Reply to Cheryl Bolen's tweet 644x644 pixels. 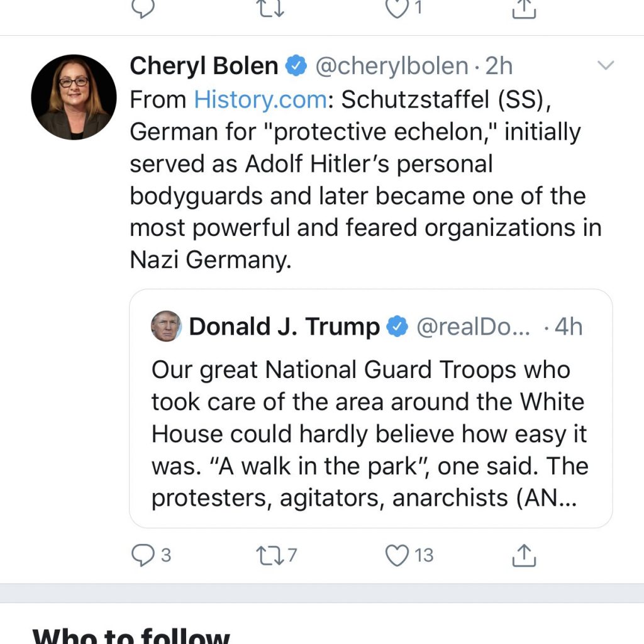145,555
